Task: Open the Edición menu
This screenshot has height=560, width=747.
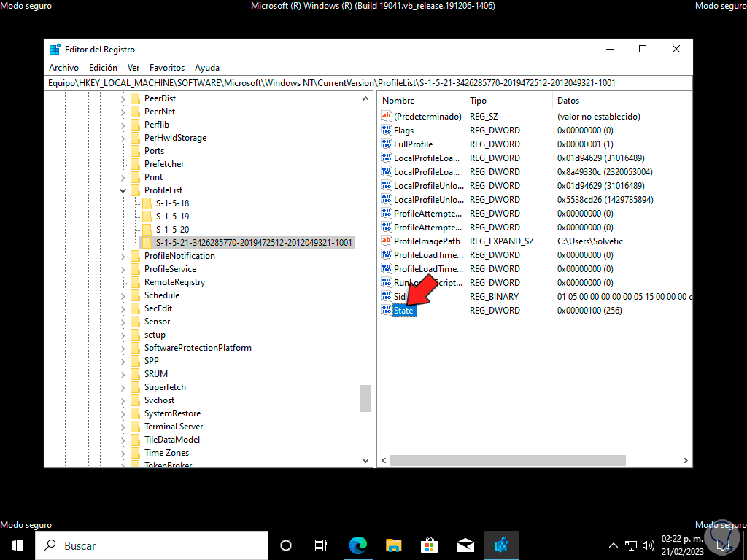Action: point(103,68)
